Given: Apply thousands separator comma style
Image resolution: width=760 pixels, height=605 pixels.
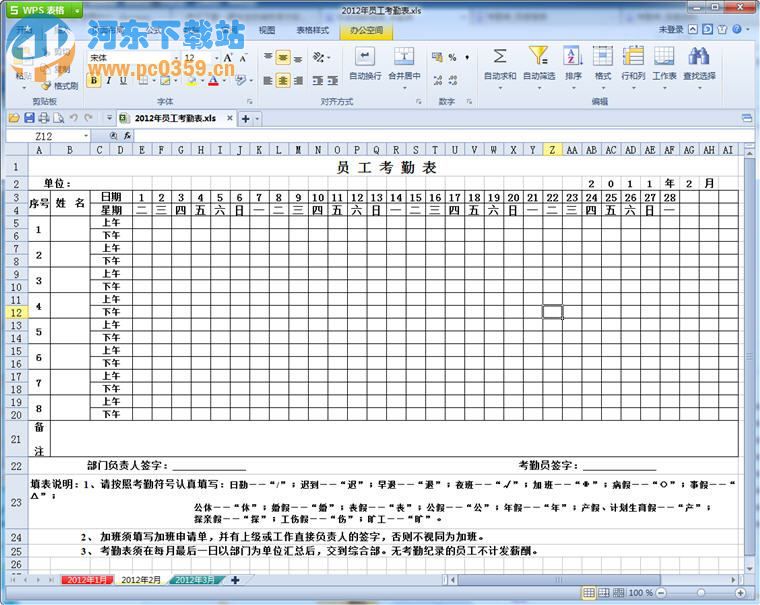Looking at the screenshot, I should (x=467, y=57).
